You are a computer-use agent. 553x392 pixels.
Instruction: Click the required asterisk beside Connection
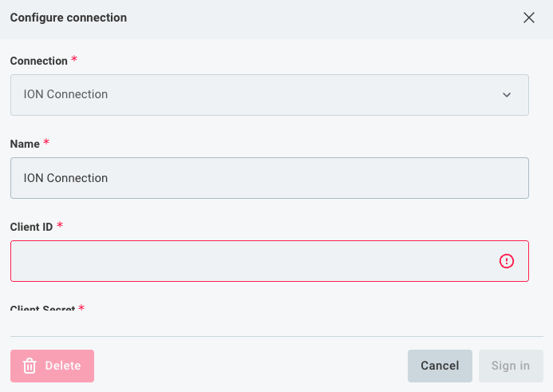click(75, 60)
